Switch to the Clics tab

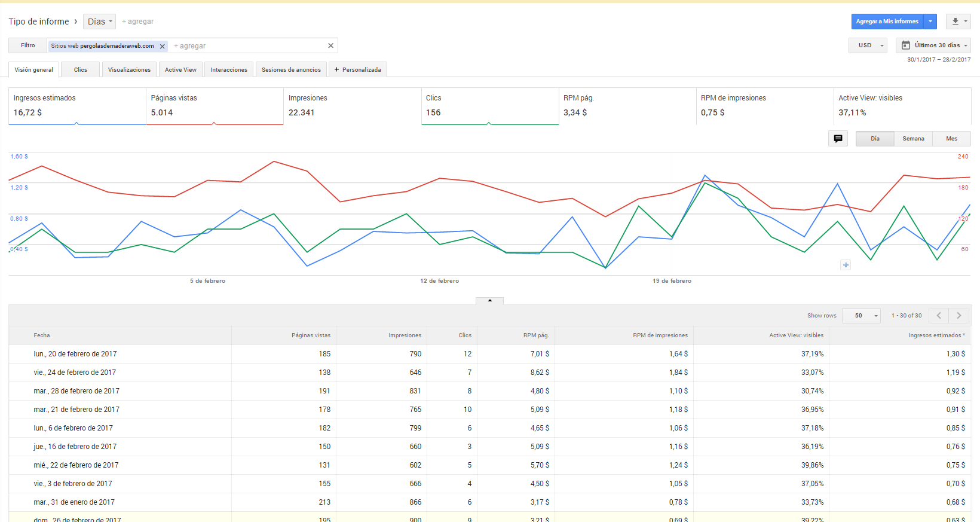pos(81,70)
